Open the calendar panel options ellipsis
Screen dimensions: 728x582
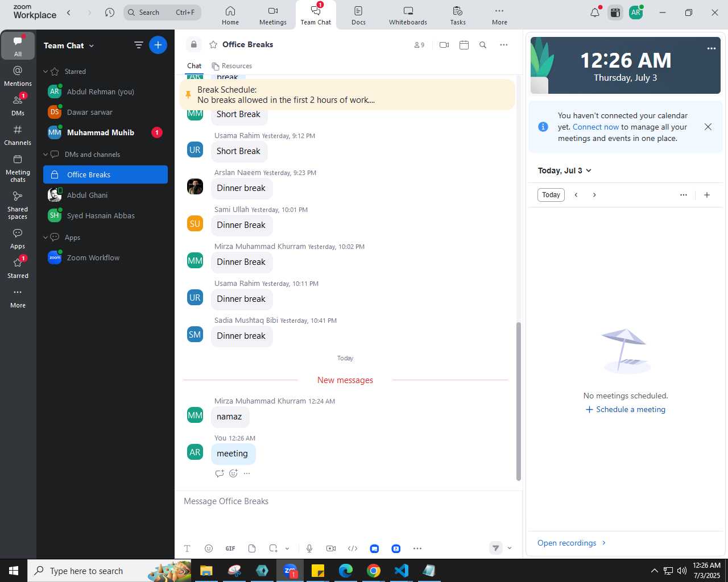684,195
